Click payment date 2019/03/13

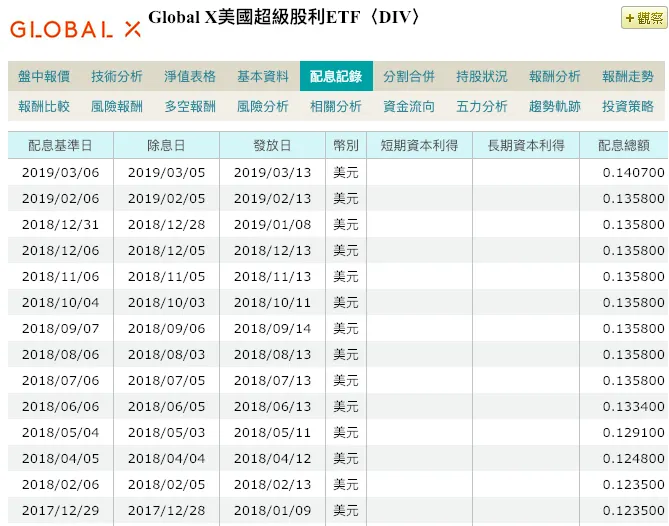[272, 173]
